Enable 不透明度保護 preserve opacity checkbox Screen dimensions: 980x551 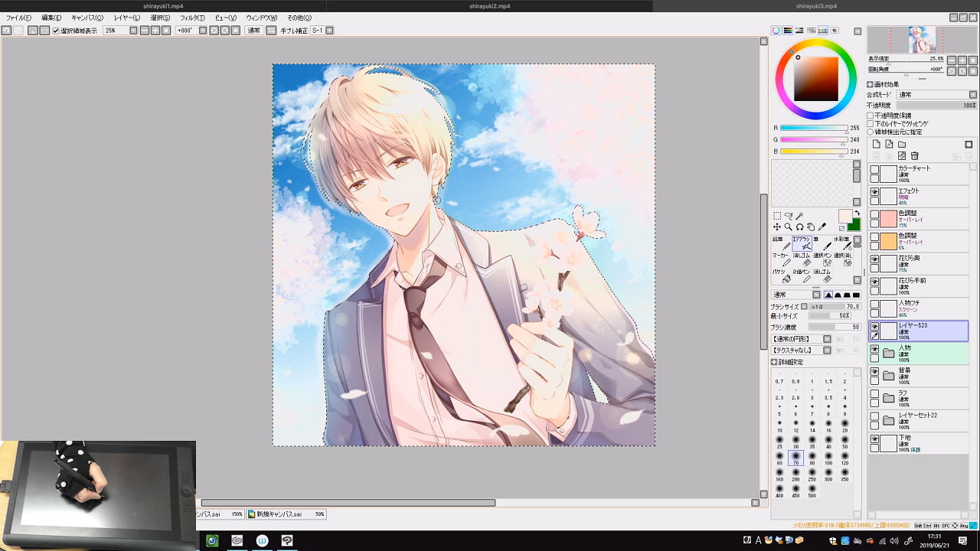(870, 116)
